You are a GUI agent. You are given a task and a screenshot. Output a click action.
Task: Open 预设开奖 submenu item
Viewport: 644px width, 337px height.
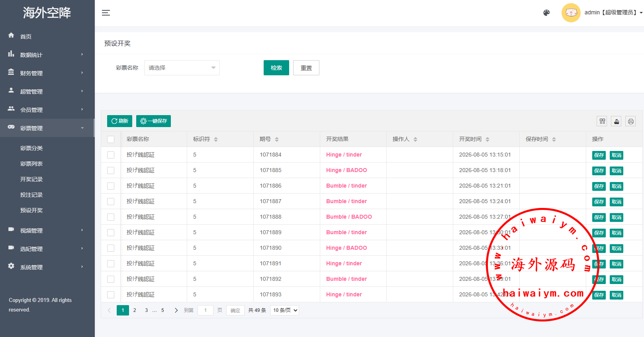[x=31, y=210]
